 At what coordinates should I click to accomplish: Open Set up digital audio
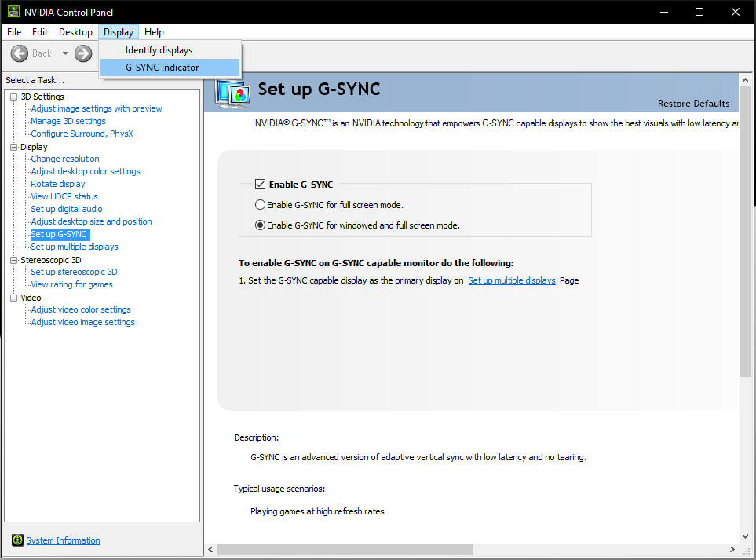point(67,209)
